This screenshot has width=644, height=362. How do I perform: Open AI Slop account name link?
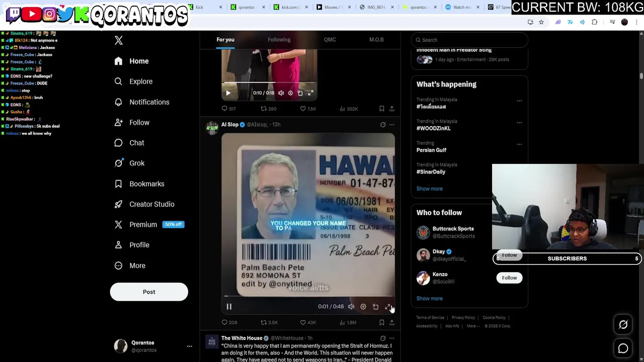(230, 124)
